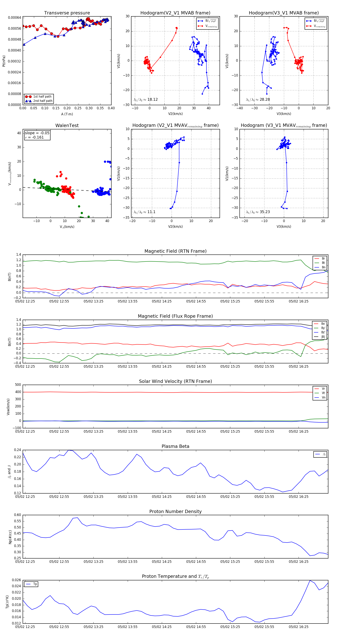The width and height of the screenshot is (351, 644).
Task: Click the "0.60" tick on Proton Number Density plot
Action: (18, 515)
